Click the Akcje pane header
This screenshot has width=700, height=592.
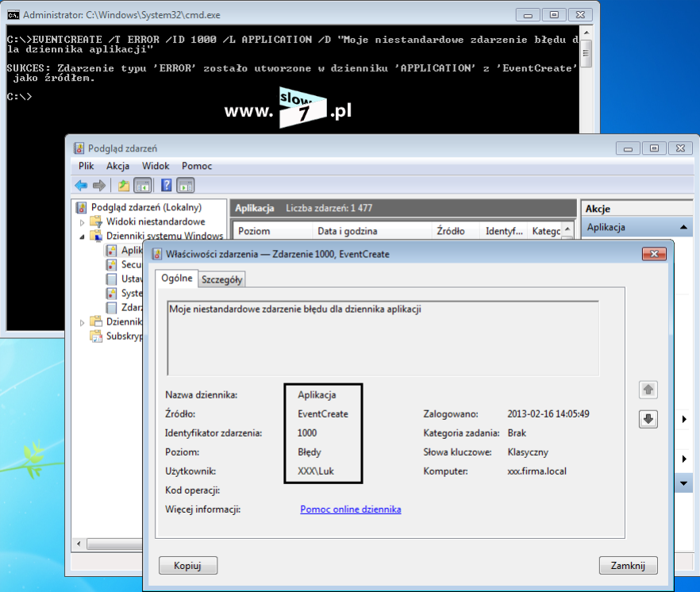pos(637,209)
